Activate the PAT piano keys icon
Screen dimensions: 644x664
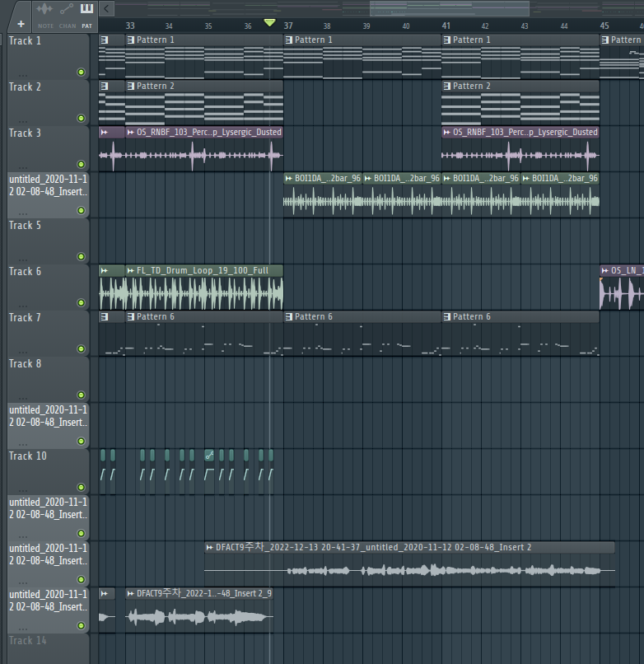(x=87, y=9)
